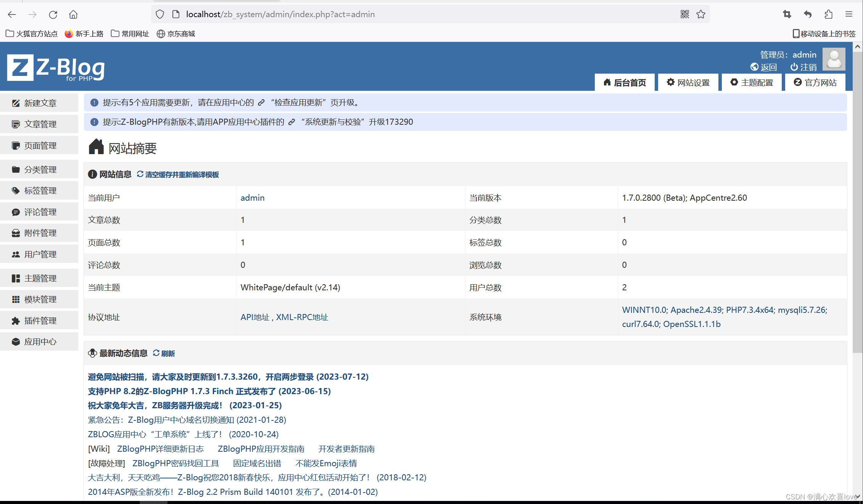This screenshot has height=504, width=863.
Task: Click the comment management bubble icon
Action: [x=16, y=212]
